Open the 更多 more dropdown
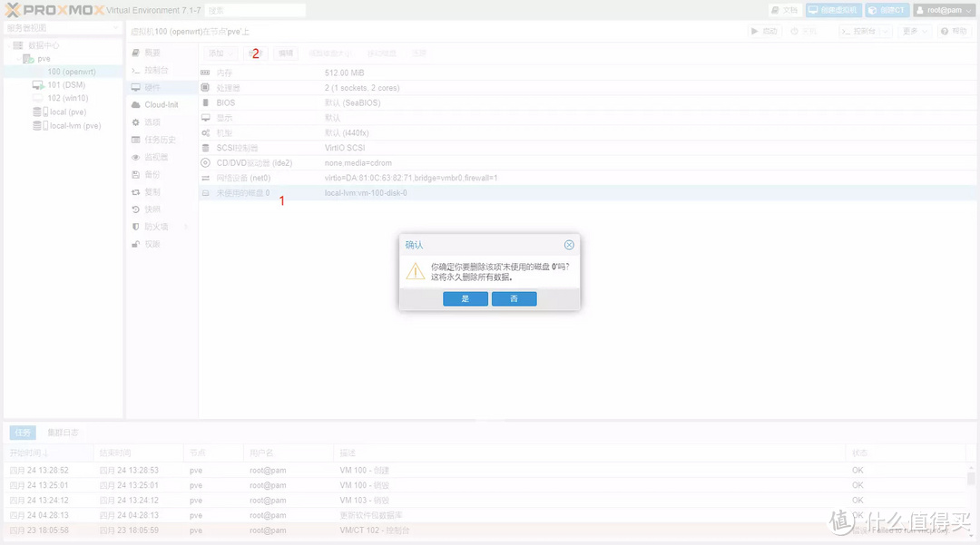The width and height of the screenshot is (980, 545). click(914, 31)
